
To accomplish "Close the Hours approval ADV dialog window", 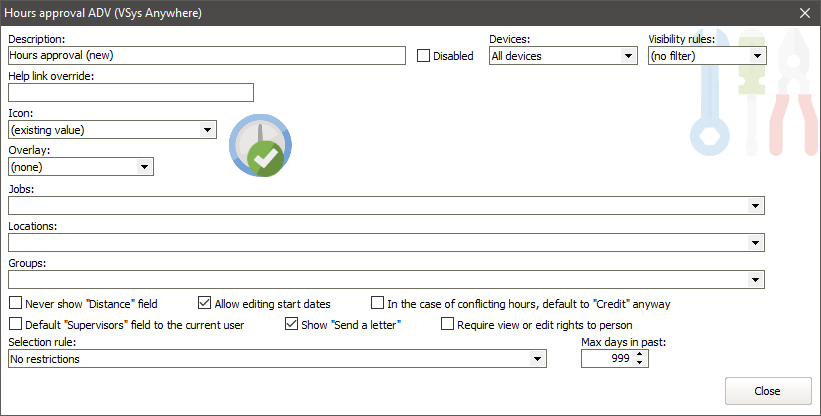I will [x=804, y=12].
